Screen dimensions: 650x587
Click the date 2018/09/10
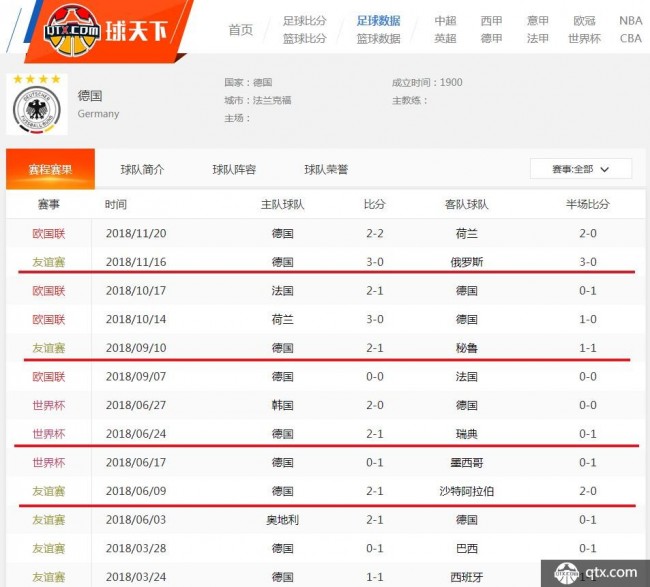point(136,348)
